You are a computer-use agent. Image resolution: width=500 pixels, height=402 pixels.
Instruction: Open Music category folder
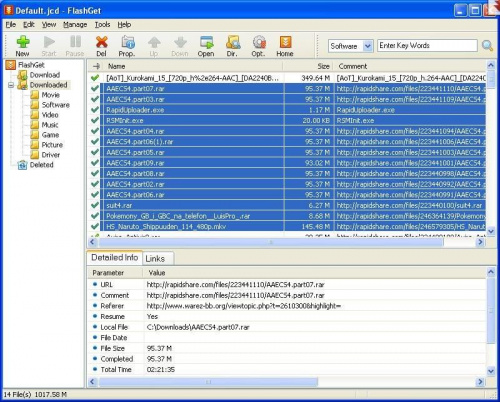pos(50,125)
